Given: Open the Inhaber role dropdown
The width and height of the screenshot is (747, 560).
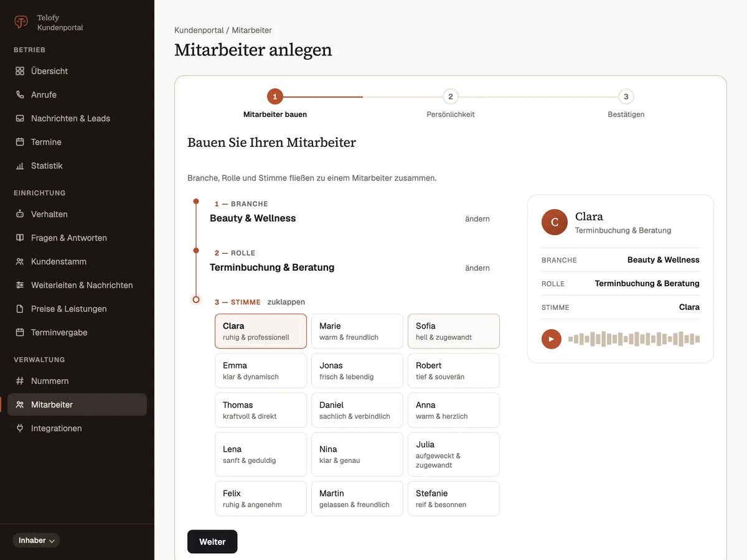Looking at the screenshot, I should [x=36, y=540].
